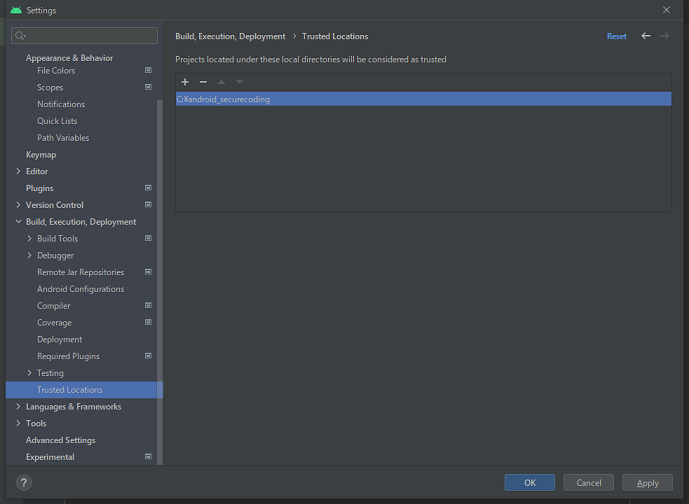
Task: Click the project-level icon beside Experimental
Action: (x=148, y=457)
